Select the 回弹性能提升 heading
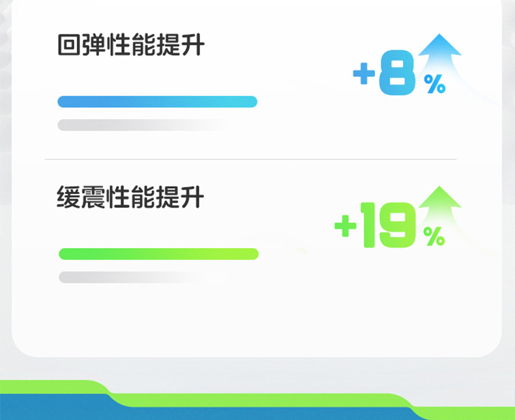The width and height of the screenshot is (515, 420). click(x=131, y=46)
